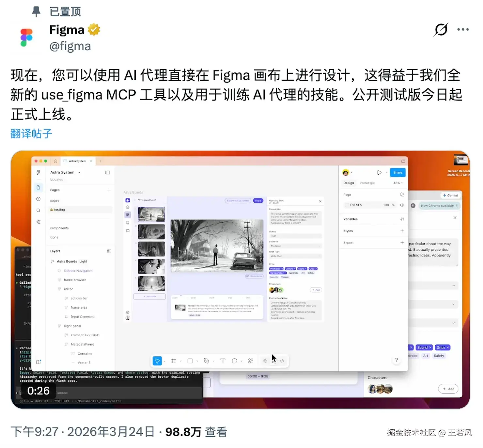The image size is (483, 448).
Task: Click the collapse-all icon beside Layers
Action: coord(109,251)
